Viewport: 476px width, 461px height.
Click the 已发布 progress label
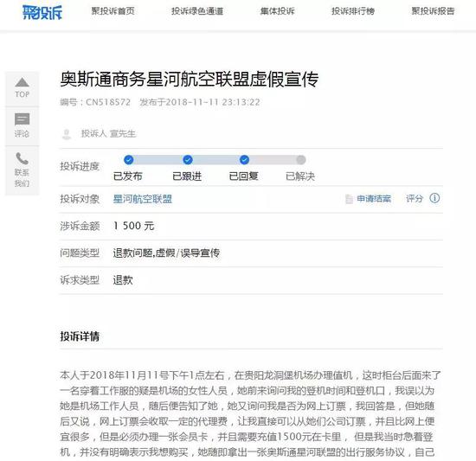[127, 176]
